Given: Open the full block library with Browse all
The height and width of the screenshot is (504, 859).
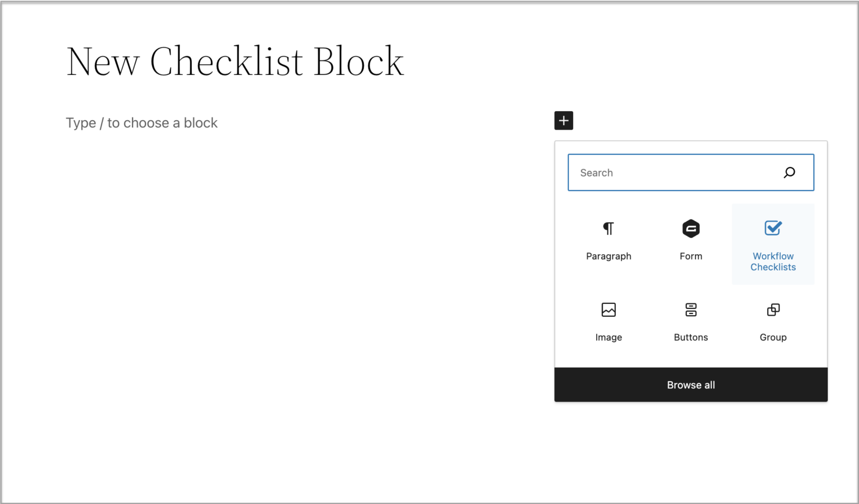Looking at the screenshot, I should 691,384.
